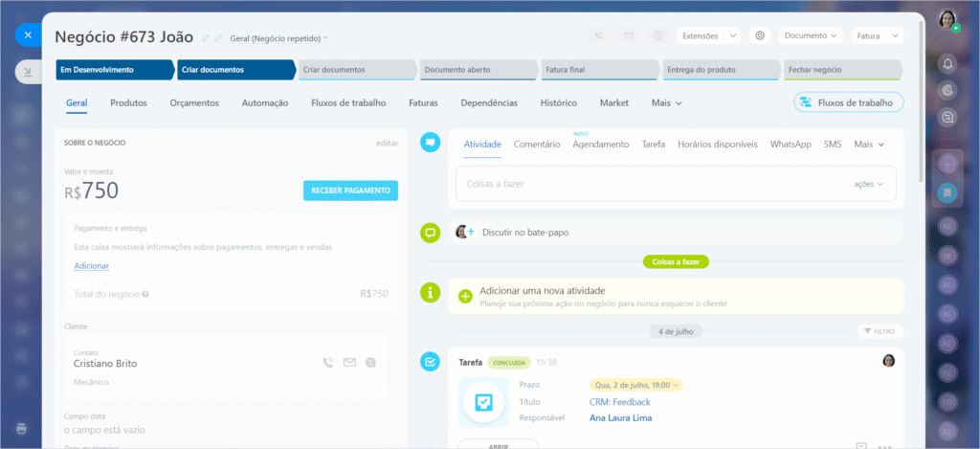Screen dimensions: 980x449
Task: Click the pencil icon beside the deal title
Action: click(206, 38)
